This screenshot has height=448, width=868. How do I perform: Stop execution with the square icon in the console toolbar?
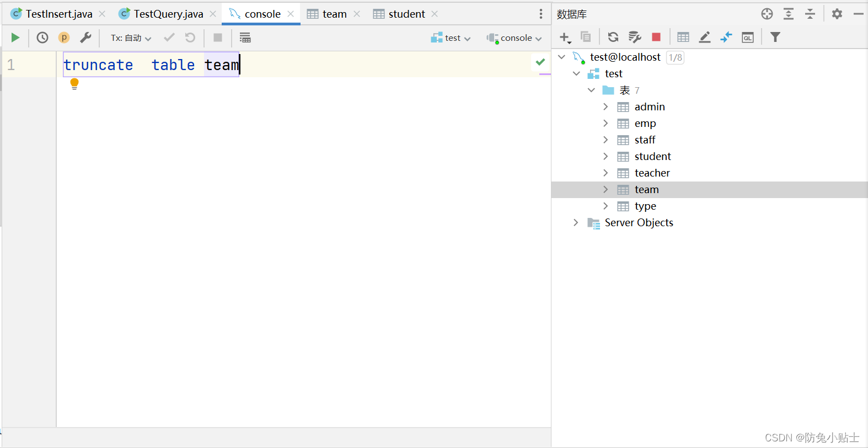[x=218, y=38]
